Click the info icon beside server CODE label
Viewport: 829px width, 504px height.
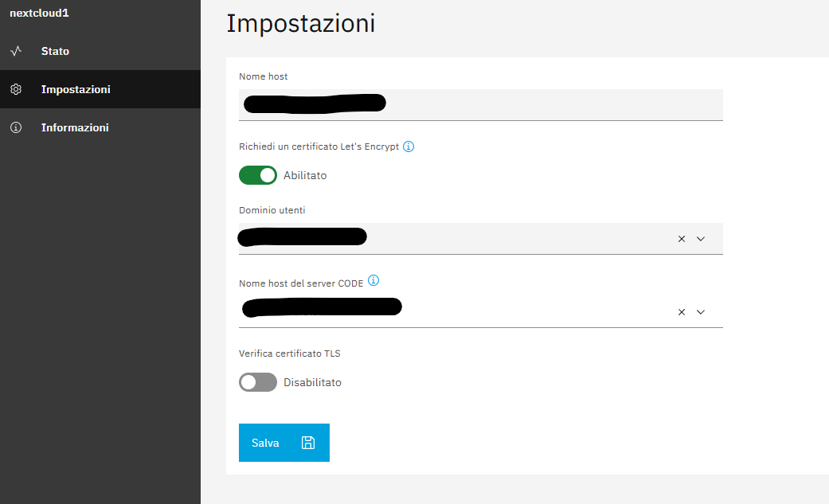pyautogui.click(x=373, y=280)
